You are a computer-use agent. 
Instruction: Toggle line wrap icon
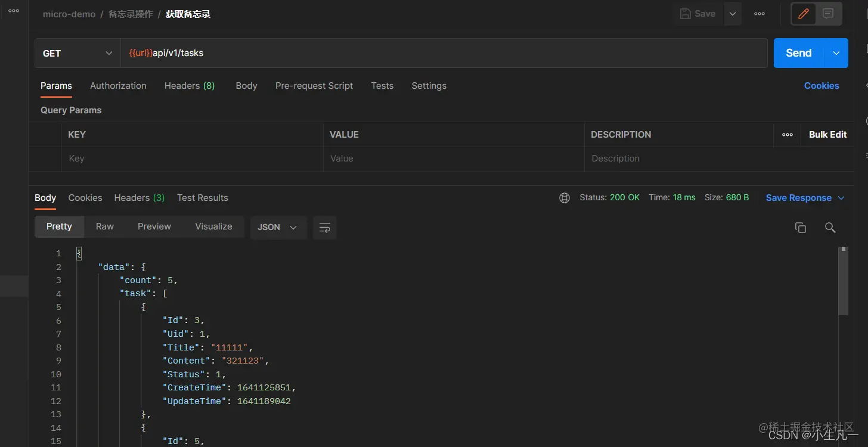coord(325,228)
